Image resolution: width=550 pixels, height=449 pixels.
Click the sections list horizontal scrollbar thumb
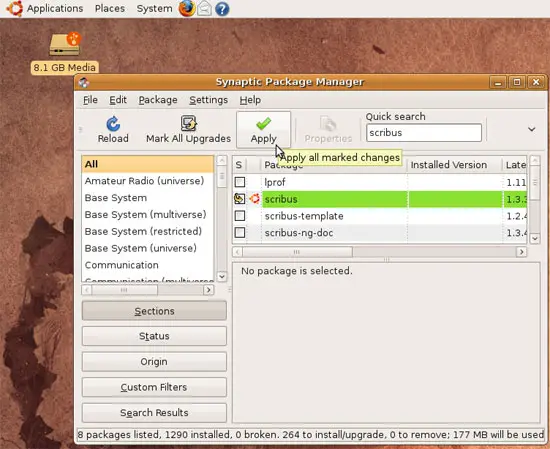124,290
